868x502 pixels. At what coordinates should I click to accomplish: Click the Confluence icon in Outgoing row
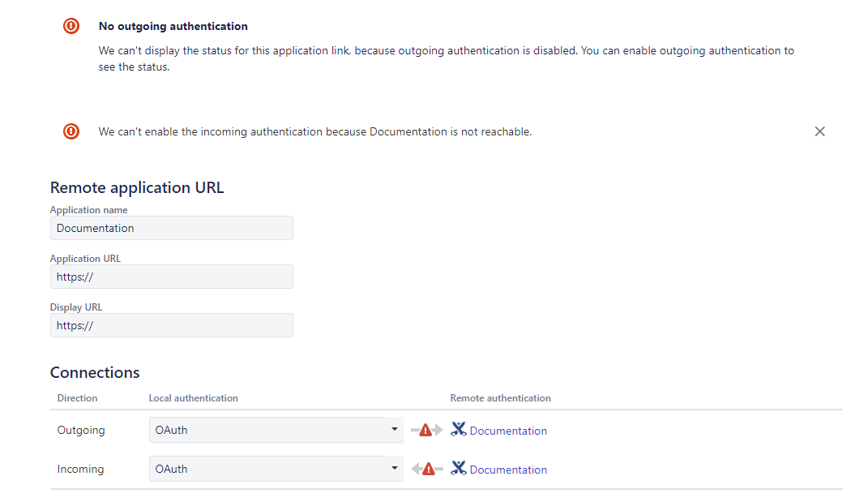tap(459, 429)
